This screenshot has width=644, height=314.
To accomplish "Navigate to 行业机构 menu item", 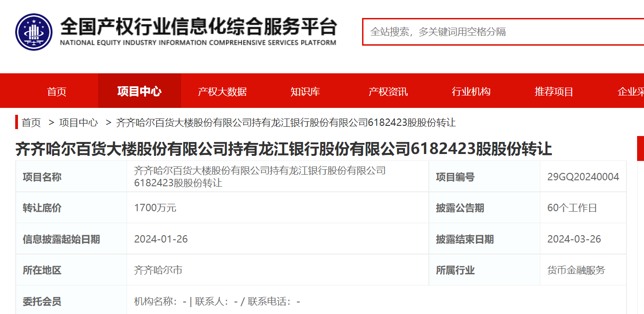I will pos(471,91).
